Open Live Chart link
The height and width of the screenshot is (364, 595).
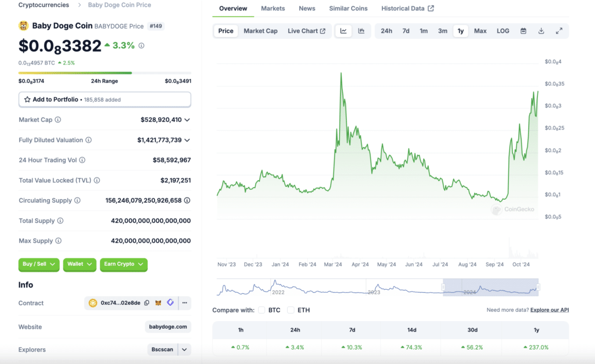(307, 31)
